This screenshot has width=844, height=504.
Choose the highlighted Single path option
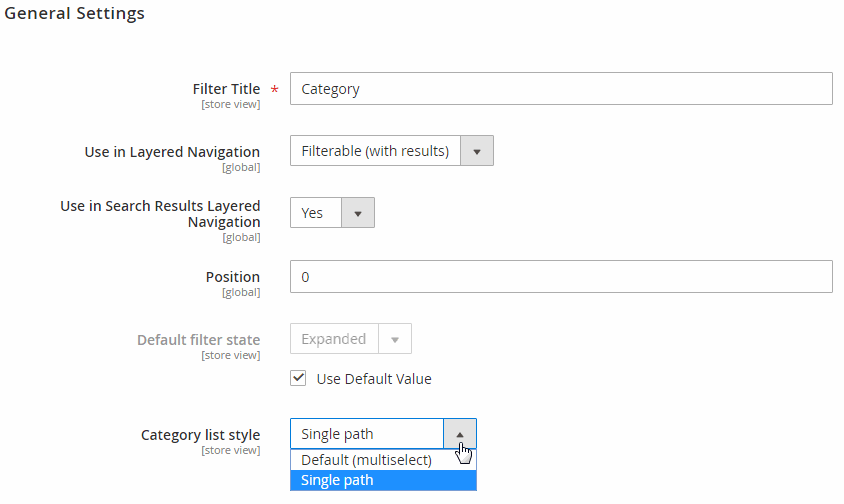click(383, 480)
